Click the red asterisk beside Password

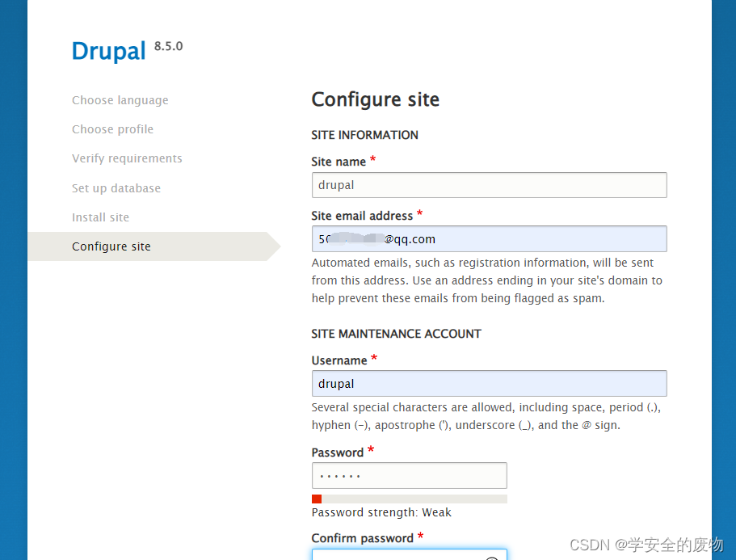371,448
